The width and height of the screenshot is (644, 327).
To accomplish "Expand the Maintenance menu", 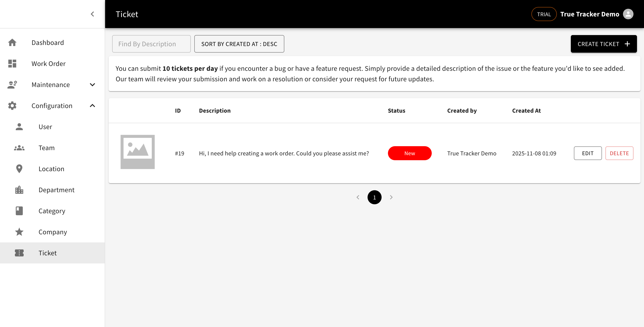I will (x=92, y=85).
